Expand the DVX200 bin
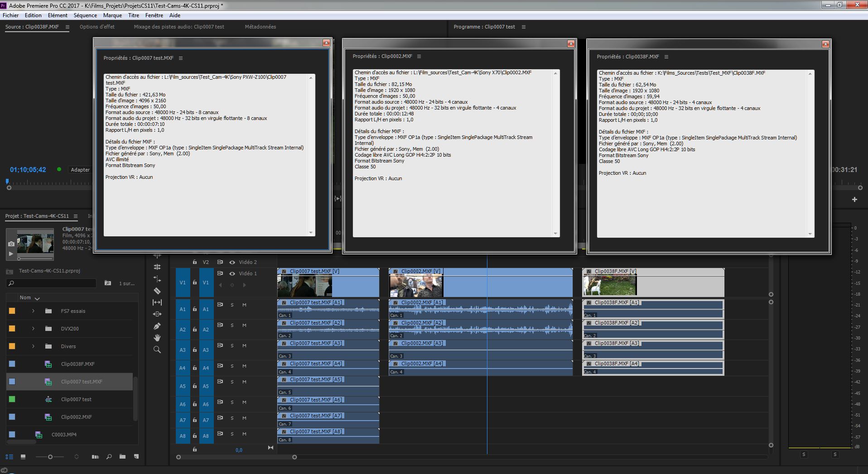This screenshot has width=868, height=474. click(33, 329)
